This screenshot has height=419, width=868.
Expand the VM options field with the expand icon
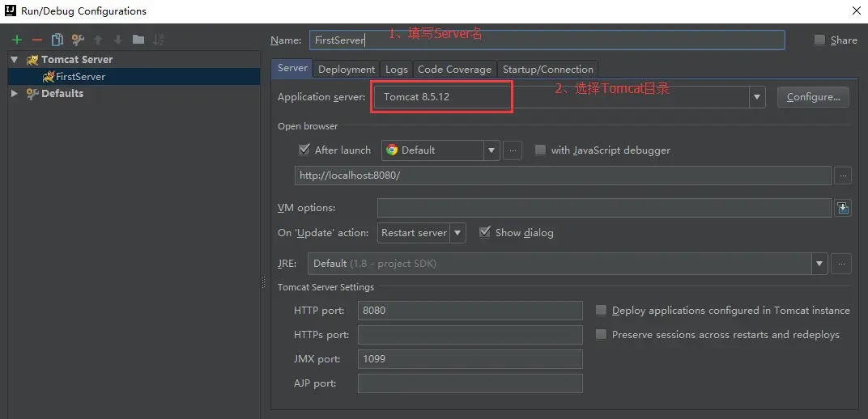(843, 208)
